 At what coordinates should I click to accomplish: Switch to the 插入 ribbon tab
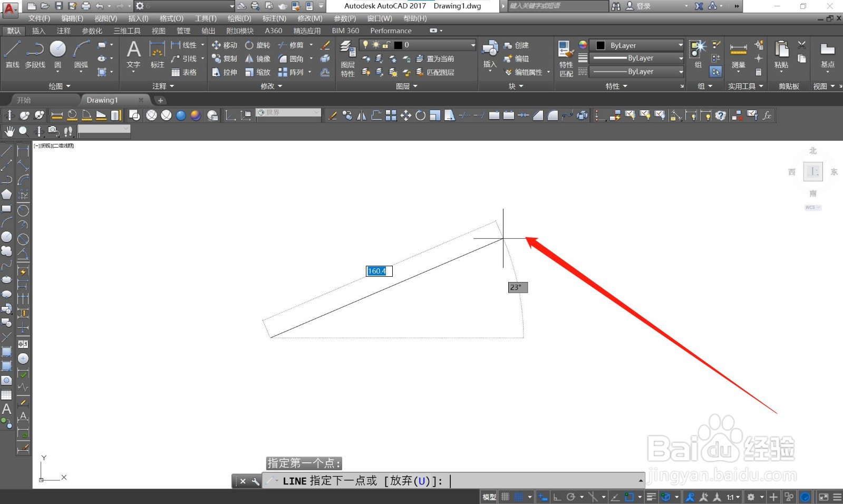tap(38, 31)
